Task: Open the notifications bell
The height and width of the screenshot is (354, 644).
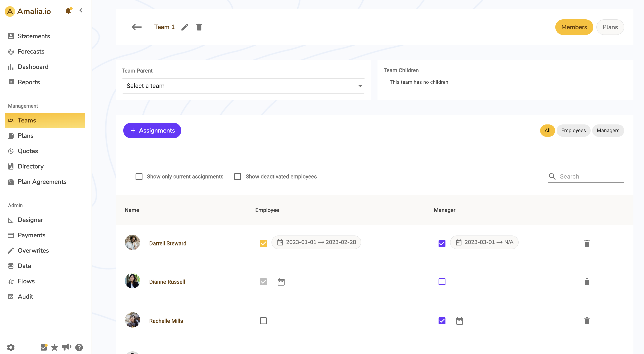Action: pyautogui.click(x=68, y=11)
